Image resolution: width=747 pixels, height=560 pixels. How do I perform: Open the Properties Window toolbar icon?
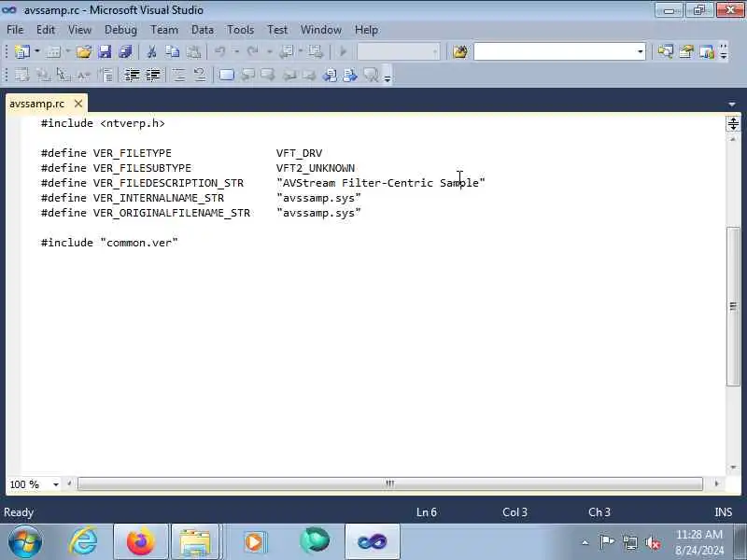pyautogui.click(x=686, y=51)
